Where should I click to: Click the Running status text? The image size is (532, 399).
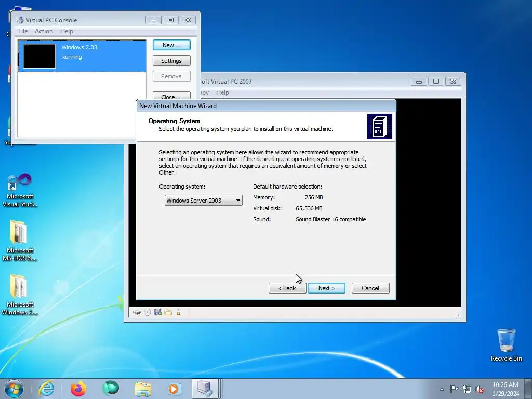72,57
